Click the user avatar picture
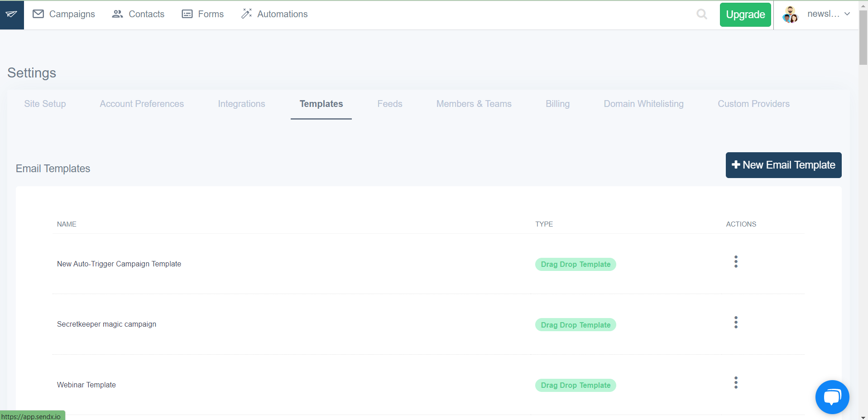The image size is (868, 420). pyautogui.click(x=790, y=14)
